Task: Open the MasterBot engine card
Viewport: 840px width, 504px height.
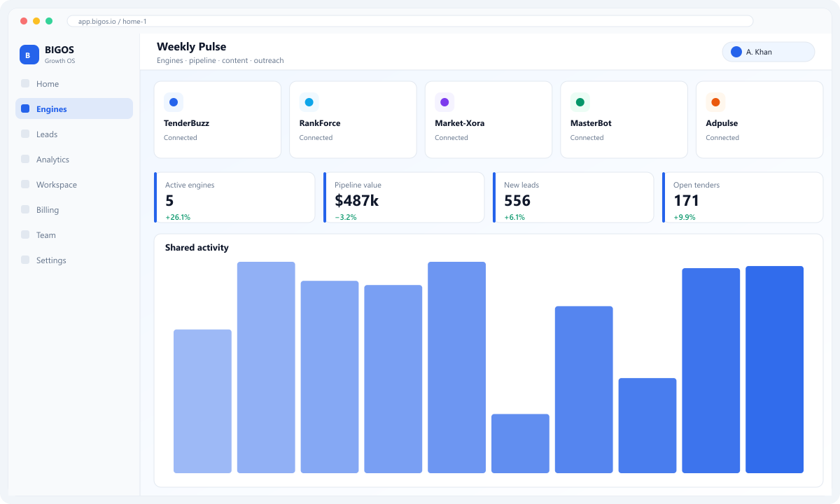Action: [x=624, y=120]
